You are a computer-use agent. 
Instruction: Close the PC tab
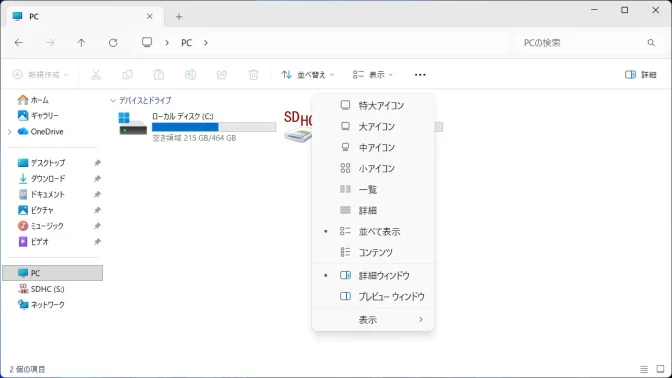[x=150, y=16]
